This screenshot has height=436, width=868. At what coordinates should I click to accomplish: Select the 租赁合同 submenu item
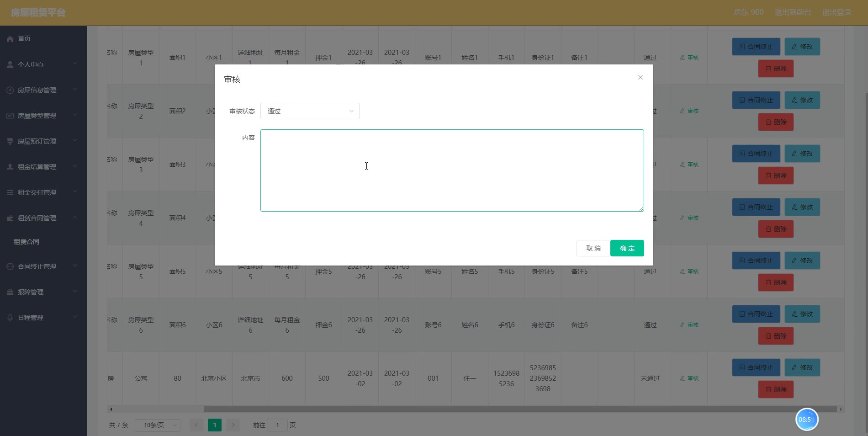26,242
